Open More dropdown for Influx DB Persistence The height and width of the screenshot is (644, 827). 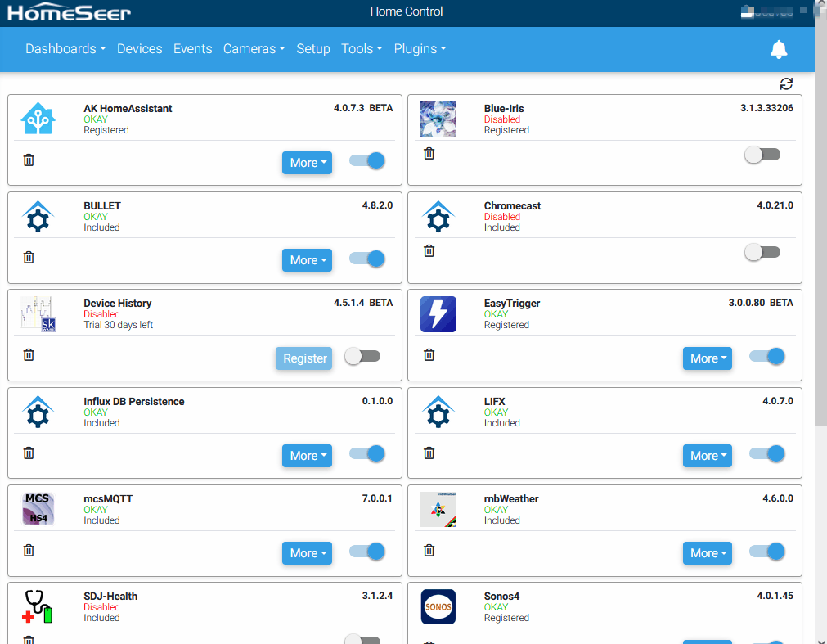pyautogui.click(x=307, y=456)
